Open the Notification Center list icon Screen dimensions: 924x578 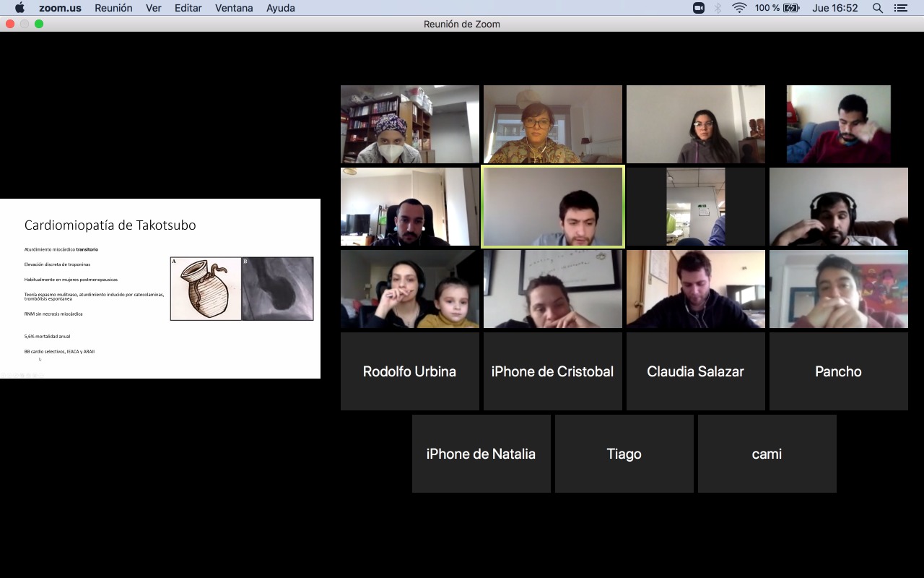[x=900, y=8]
